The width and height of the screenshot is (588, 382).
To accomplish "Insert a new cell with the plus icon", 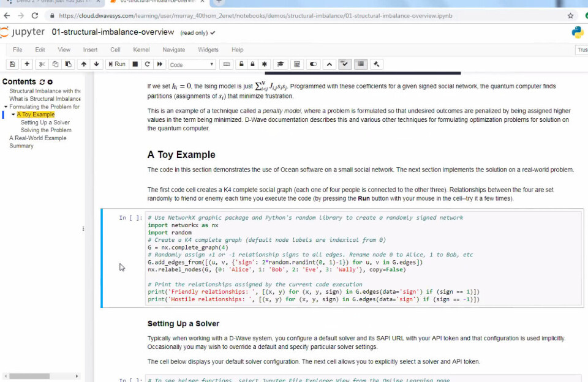I will coord(26,64).
